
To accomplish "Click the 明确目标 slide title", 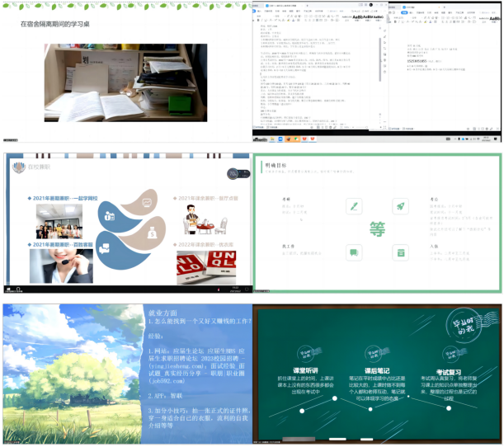I will (x=276, y=165).
